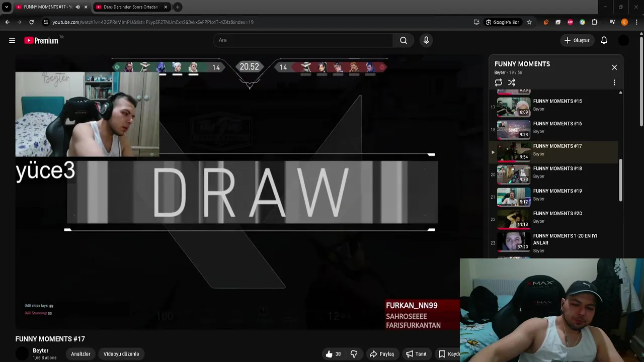Go back in the browser
644x362 pixels.
(8, 22)
